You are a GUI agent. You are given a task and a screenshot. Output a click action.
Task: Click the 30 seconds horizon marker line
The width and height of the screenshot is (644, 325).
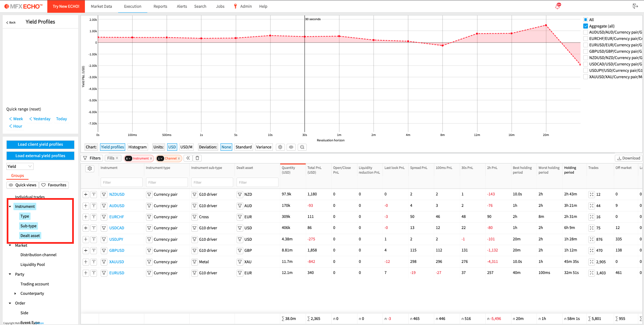point(305,74)
